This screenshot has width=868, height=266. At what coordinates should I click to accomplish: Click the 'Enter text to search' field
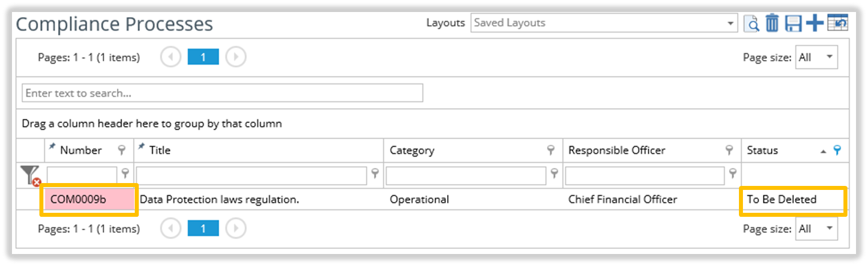click(x=222, y=93)
